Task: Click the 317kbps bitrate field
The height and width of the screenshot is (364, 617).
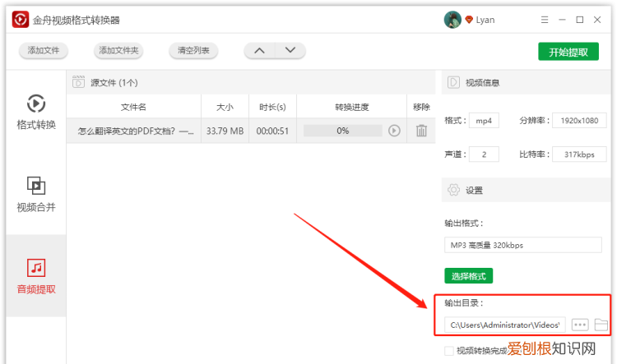Action: 579,154
